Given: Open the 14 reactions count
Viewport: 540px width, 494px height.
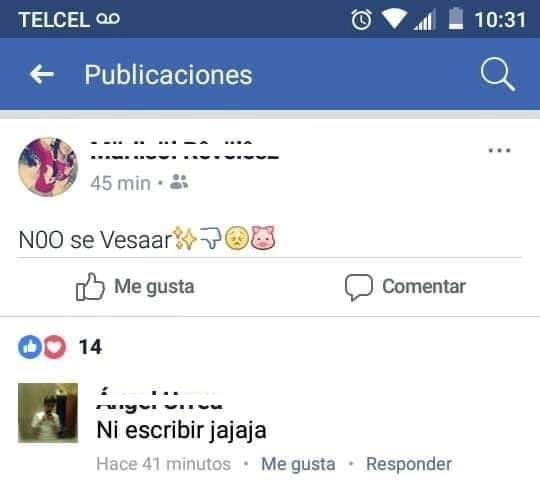Looking at the screenshot, I should click(x=90, y=347).
